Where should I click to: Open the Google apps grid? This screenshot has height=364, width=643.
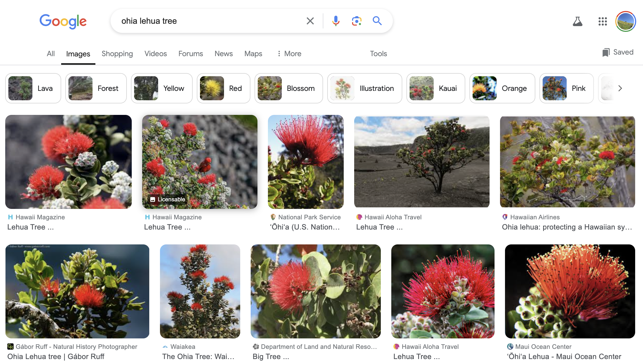(602, 21)
